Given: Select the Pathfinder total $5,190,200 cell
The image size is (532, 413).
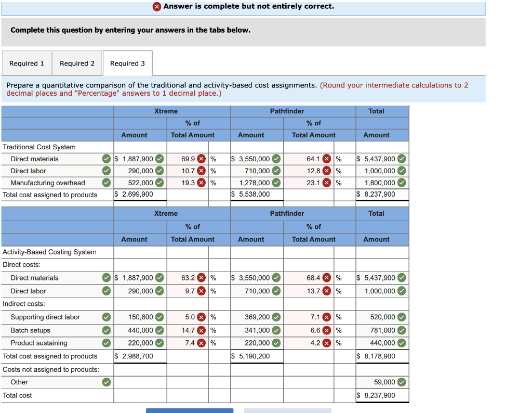Looking at the screenshot, I should pyautogui.click(x=257, y=356).
